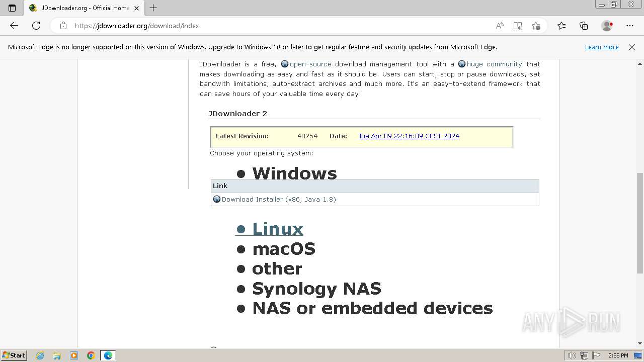Click the page vertical scrollbar thumb
The width and height of the screenshot is (644, 362).
tap(640, 223)
